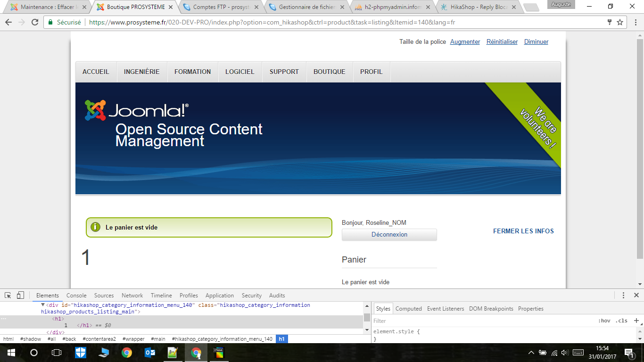Click the Réinitialiser font size link
Viewport: 644px width, 362px height.
click(502, 42)
